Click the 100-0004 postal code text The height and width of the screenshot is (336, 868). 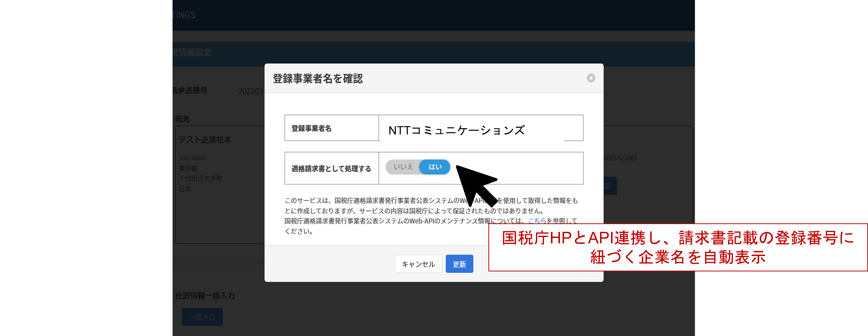(x=192, y=158)
